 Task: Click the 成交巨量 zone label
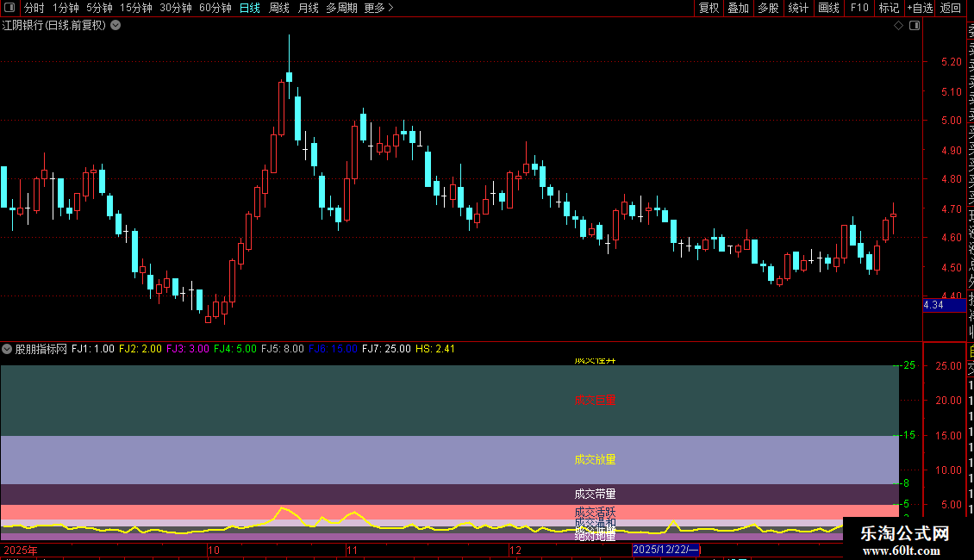[595, 401]
